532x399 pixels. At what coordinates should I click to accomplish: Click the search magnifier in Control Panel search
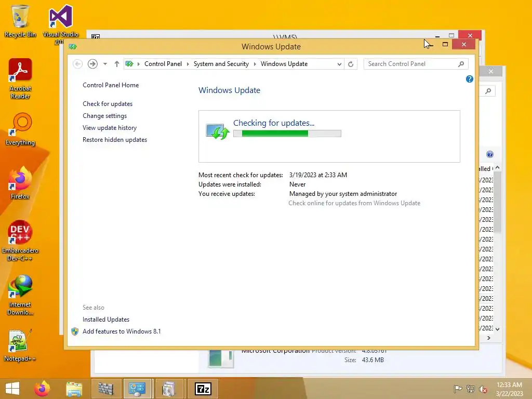[x=461, y=64]
